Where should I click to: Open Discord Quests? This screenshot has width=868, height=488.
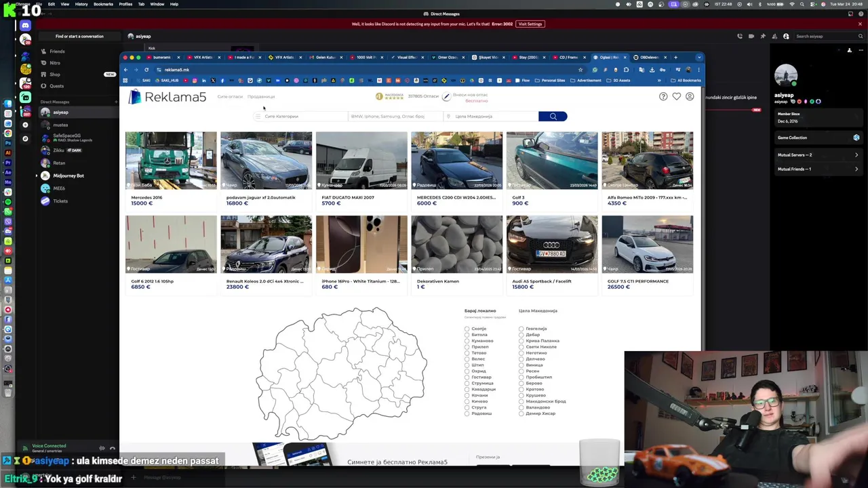(x=56, y=86)
